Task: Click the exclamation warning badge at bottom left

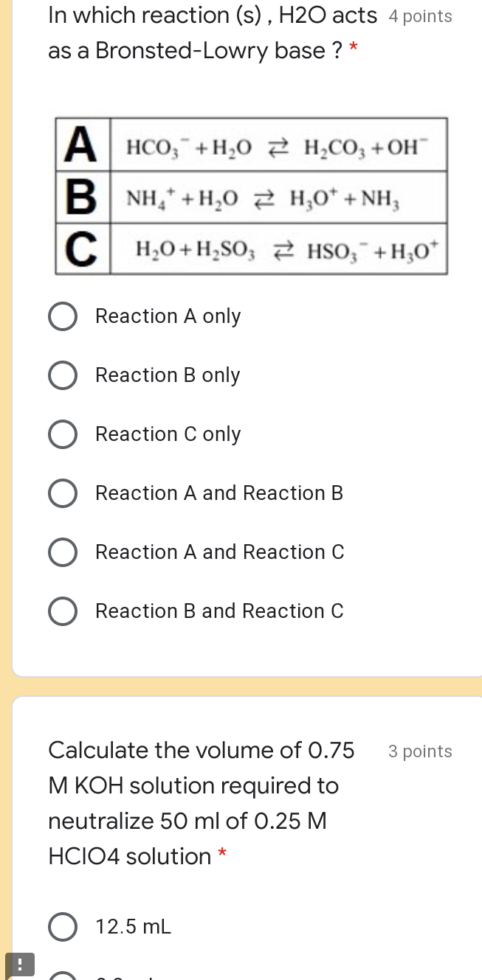Action: [x=20, y=964]
